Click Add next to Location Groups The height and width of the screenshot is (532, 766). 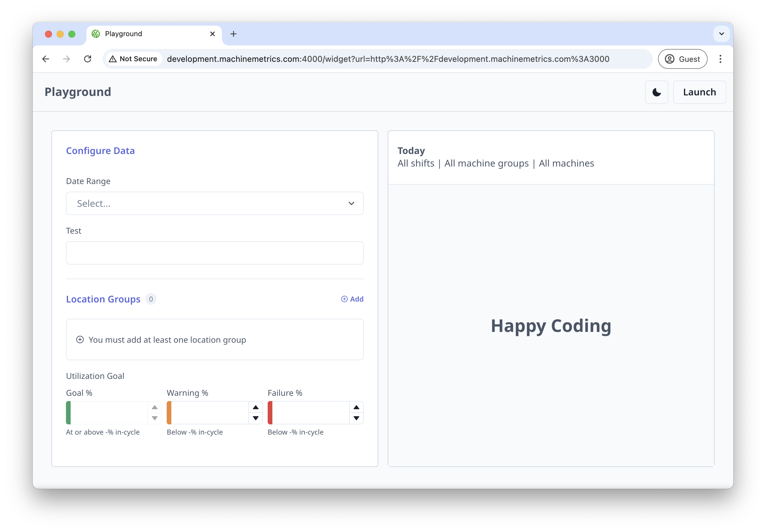pos(352,299)
